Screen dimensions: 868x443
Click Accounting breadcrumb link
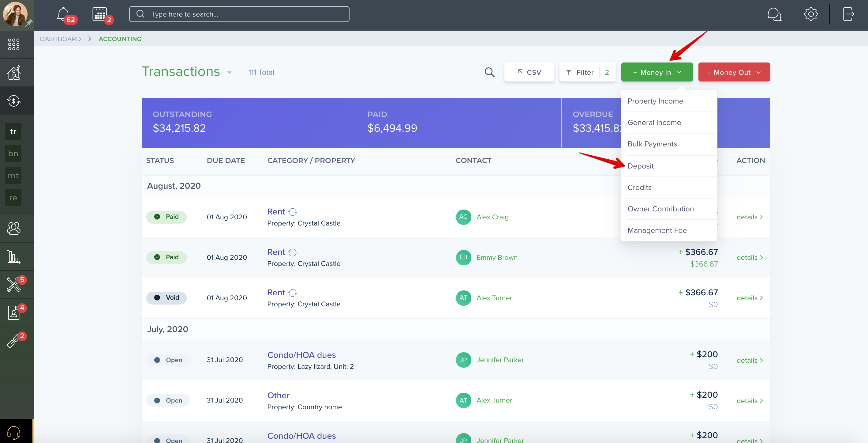[x=120, y=39]
